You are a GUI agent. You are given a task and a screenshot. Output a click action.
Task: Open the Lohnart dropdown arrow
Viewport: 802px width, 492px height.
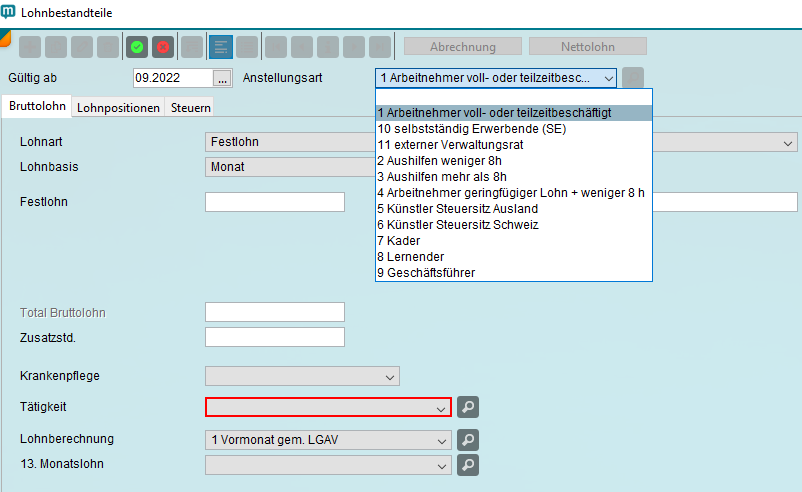(x=788, y=144)
